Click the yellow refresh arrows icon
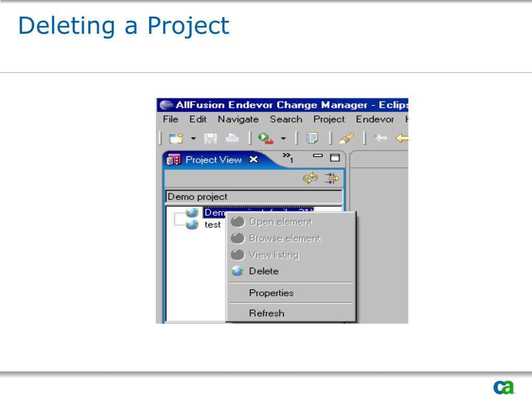The image size is (532, 399). pos(310,179)
